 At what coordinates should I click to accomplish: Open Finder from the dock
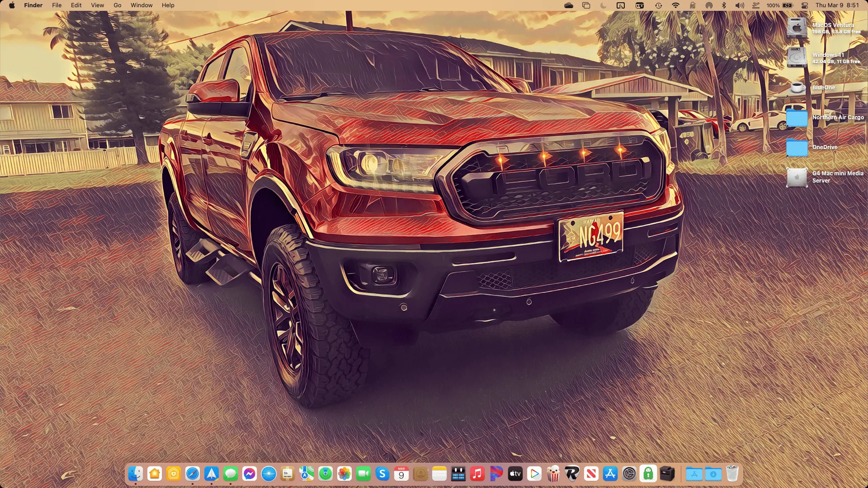click(136, 474)
